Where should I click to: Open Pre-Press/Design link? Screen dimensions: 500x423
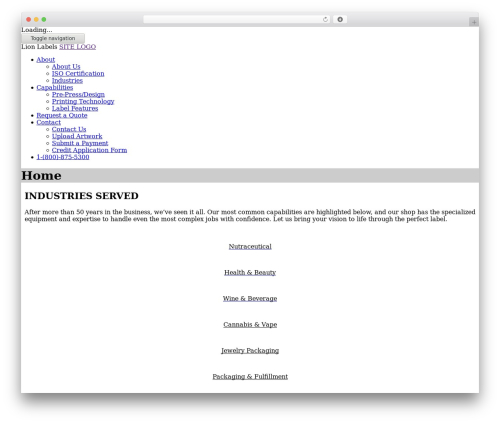click(78, 95)
